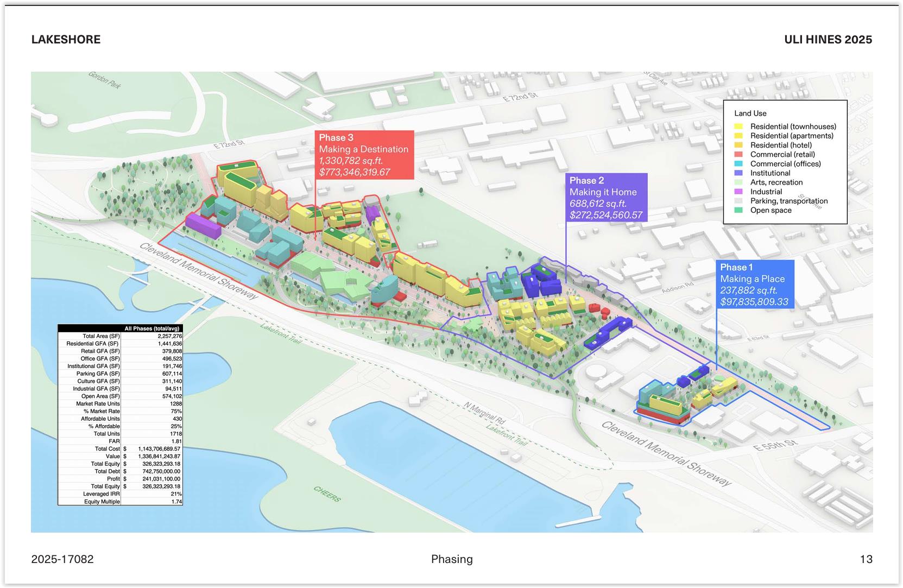Click the Commercial (retail) red legend swatch
This screenshot has width=903, height=588.
tap(738, 154)
